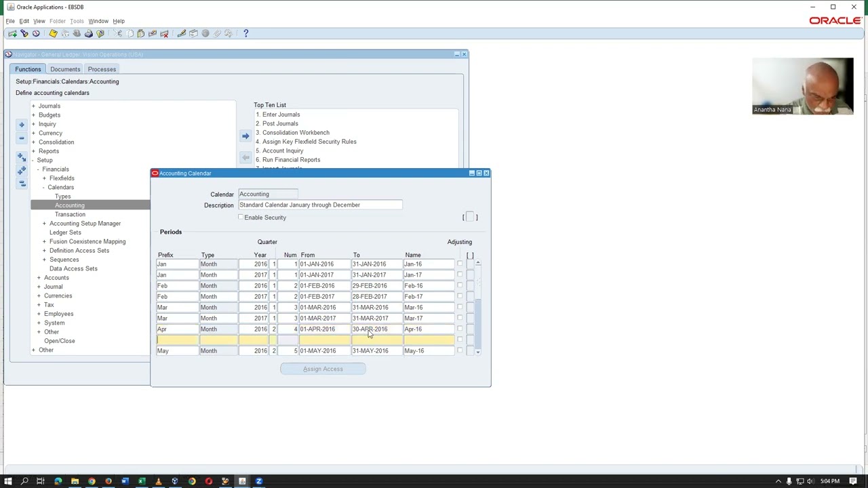Viewport: 868px width, 488px height.
Task: Expand Accounting Setup Manager node
Action: 44,224
